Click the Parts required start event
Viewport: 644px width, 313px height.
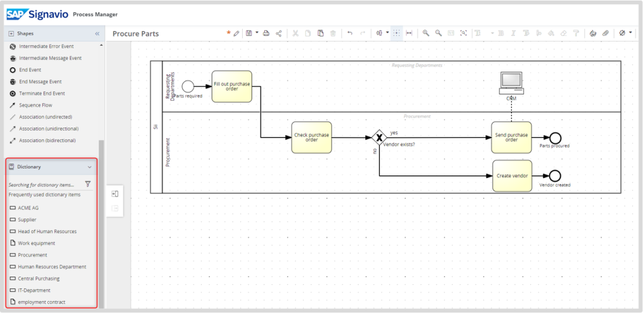pos(187,87)
